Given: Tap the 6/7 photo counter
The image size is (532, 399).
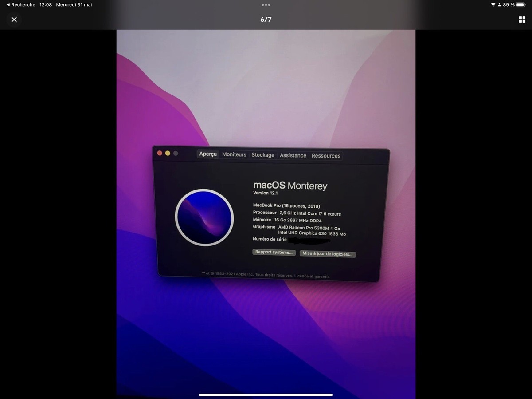Looking at the screenshot, I should point(266,20).
